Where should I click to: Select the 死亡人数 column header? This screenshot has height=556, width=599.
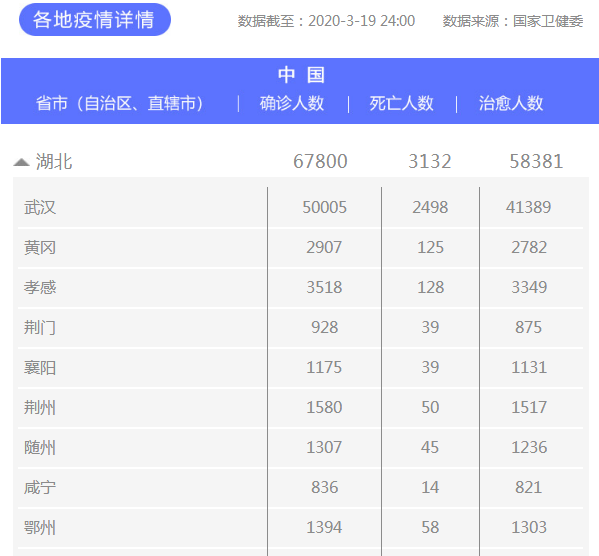tap(401, 104)
